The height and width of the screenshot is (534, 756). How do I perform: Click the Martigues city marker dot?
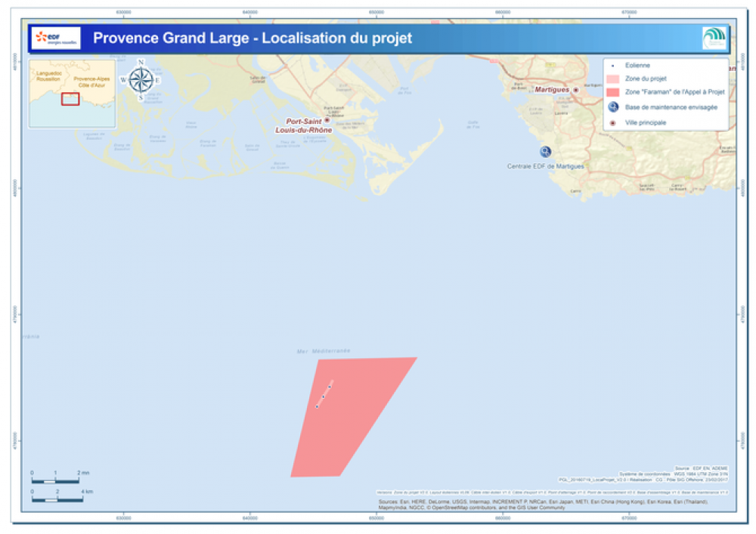click(x=575, y=90)
